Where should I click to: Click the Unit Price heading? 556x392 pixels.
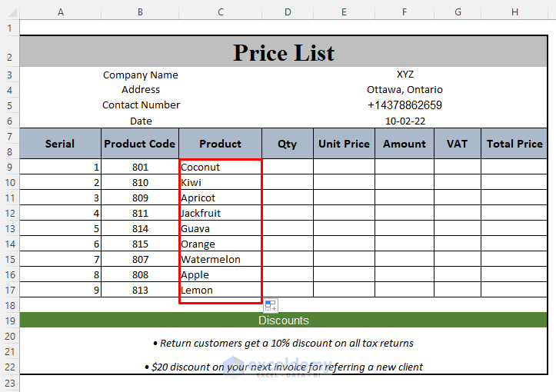344,144
